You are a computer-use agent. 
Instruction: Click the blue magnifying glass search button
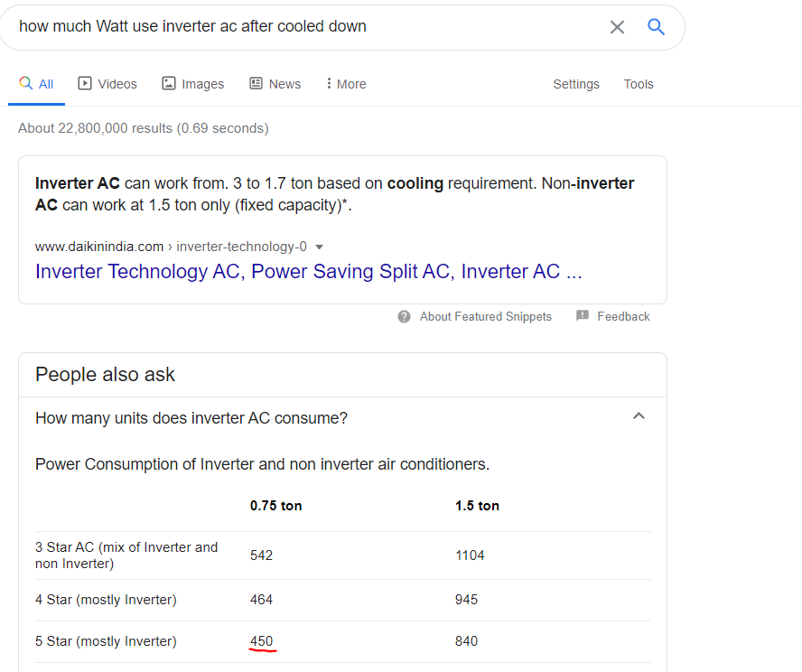[656, 26]
